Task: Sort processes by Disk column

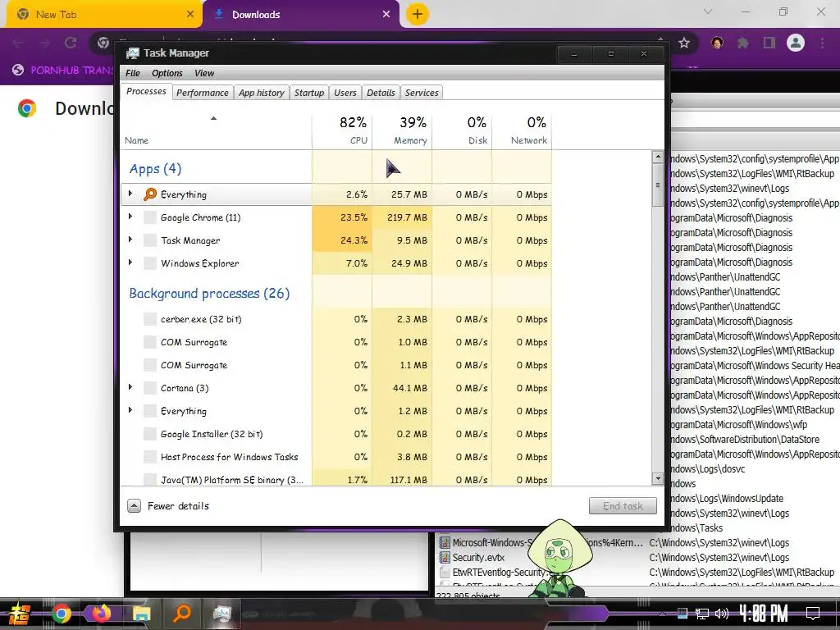Action: pos(463,130)
